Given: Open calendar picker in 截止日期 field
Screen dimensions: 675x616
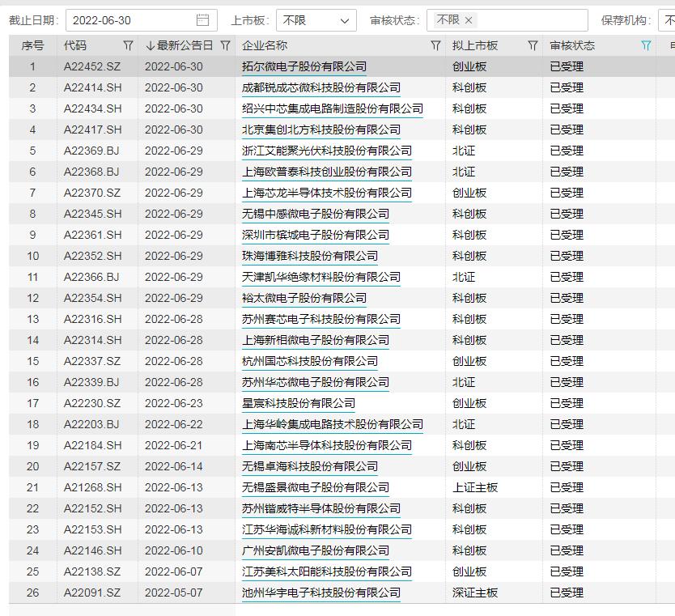Looking at the screenshot, I should 202,20.
